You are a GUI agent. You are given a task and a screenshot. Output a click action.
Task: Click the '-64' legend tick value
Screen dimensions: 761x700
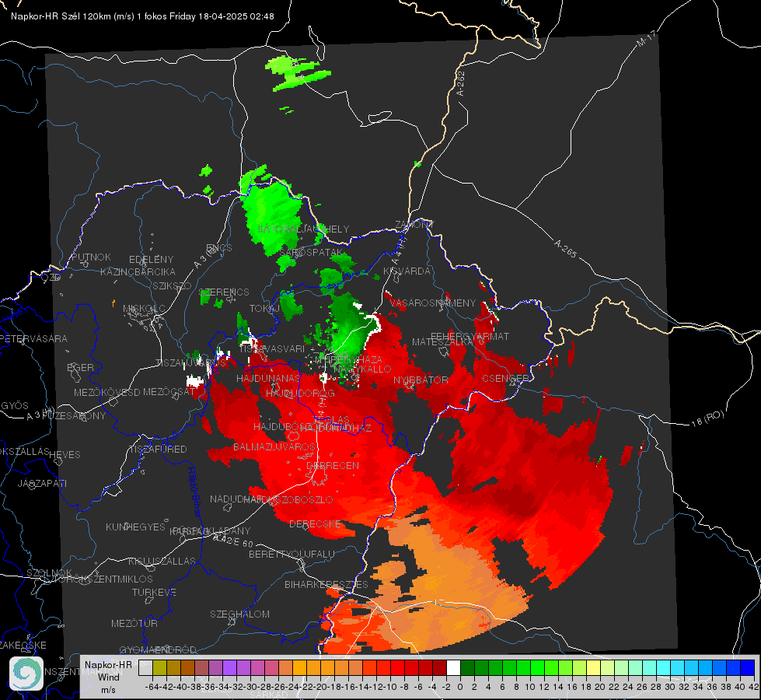152,687
